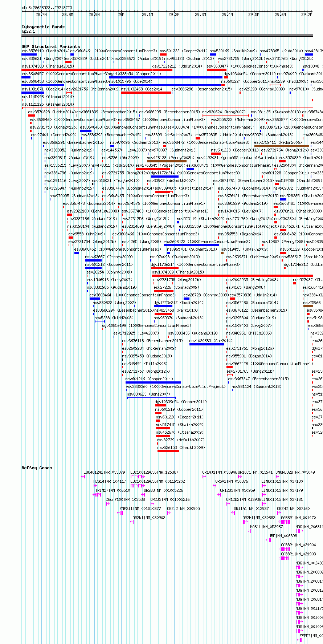
Task: Open esv2763545 (Vogler2010) variant label
Action: click(160, 165)
